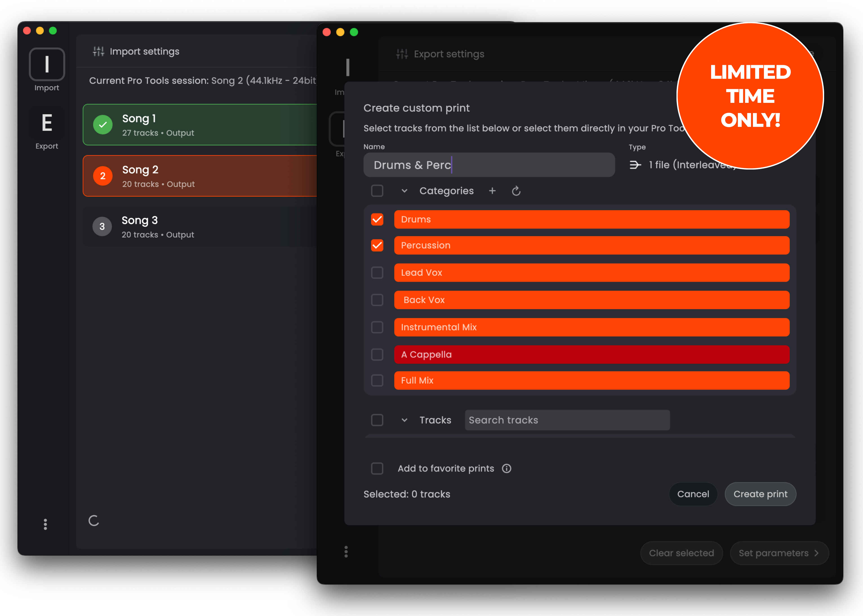Open the three-dot menu in left sidebar
The height and width of the screenshot is (616, 863).
[x=46, y=524]
